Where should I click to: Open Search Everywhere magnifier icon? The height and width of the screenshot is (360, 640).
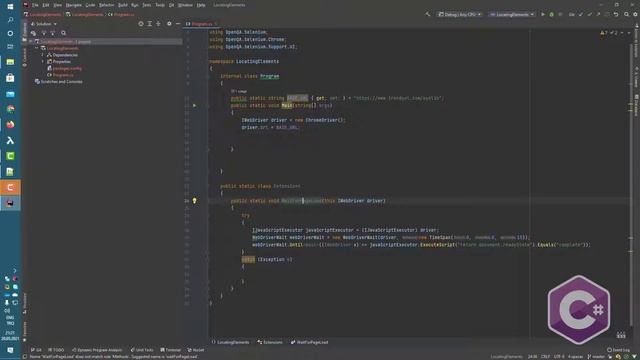[627, 14]
